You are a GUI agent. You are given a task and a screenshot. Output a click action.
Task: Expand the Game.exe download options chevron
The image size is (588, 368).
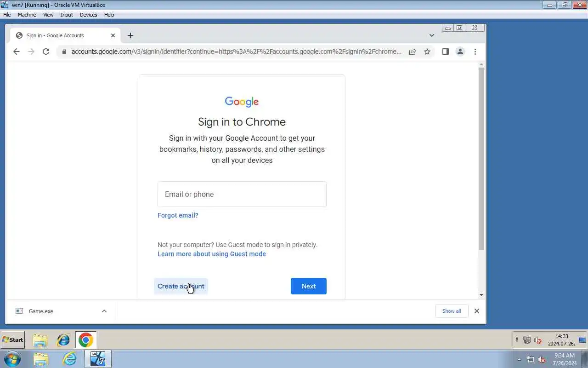point(104,311)
